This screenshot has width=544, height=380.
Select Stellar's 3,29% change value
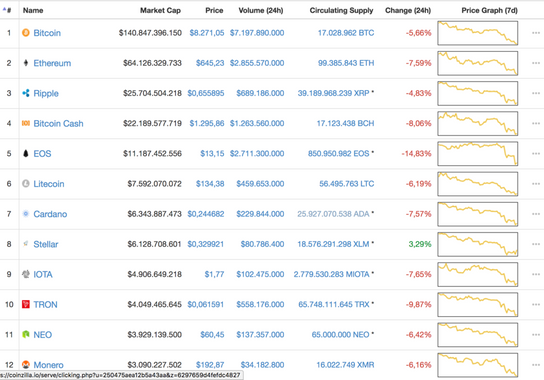[x=420, y=244]
